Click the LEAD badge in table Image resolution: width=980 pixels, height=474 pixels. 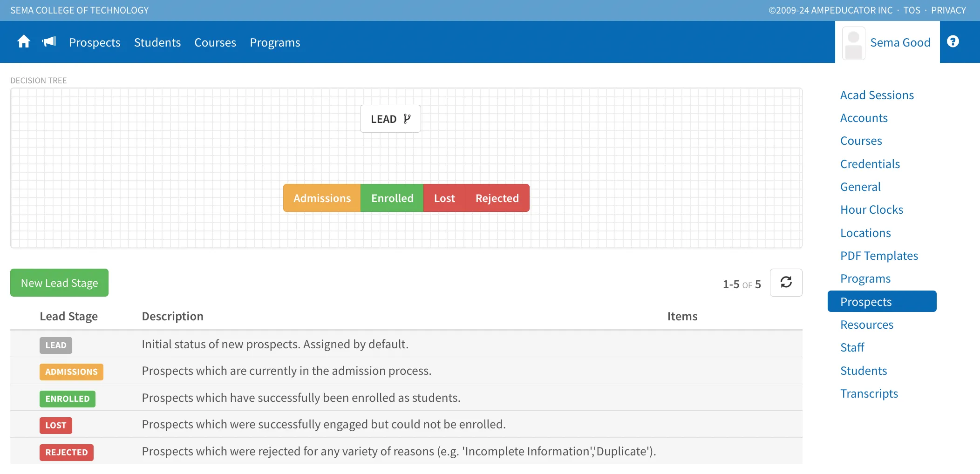click(x=56, y=345)
